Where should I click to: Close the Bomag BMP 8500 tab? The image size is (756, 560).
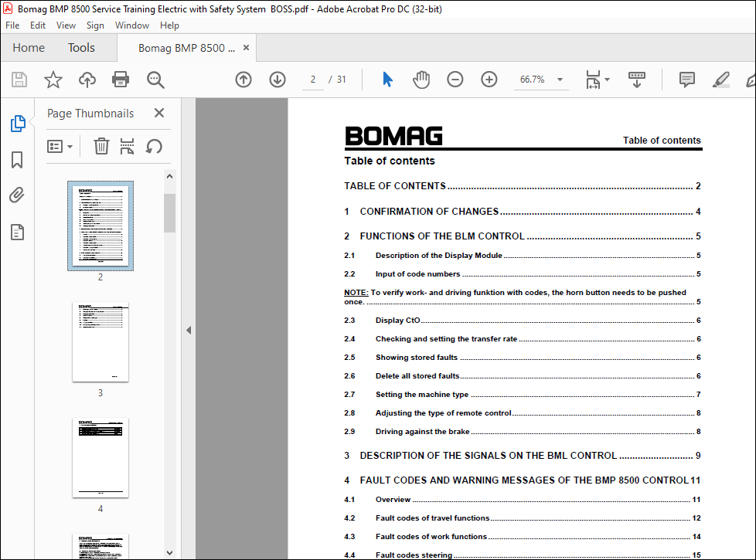pyautogui.click(x=246, y=48)
